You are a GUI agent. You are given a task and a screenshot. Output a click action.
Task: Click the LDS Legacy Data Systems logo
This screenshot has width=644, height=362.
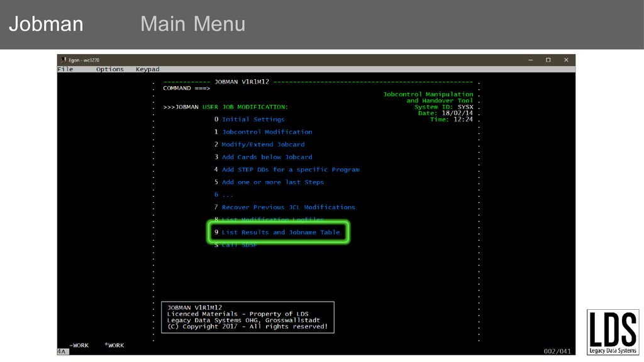613,332
